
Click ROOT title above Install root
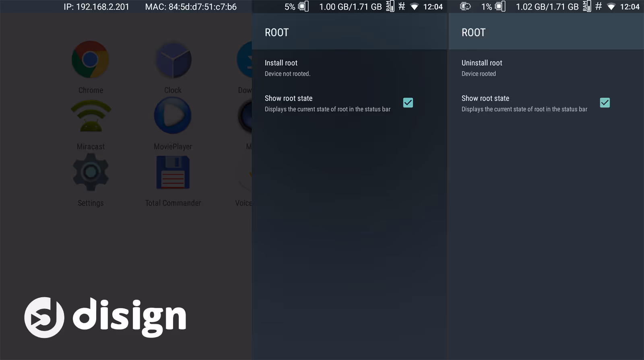coord(277,33)
